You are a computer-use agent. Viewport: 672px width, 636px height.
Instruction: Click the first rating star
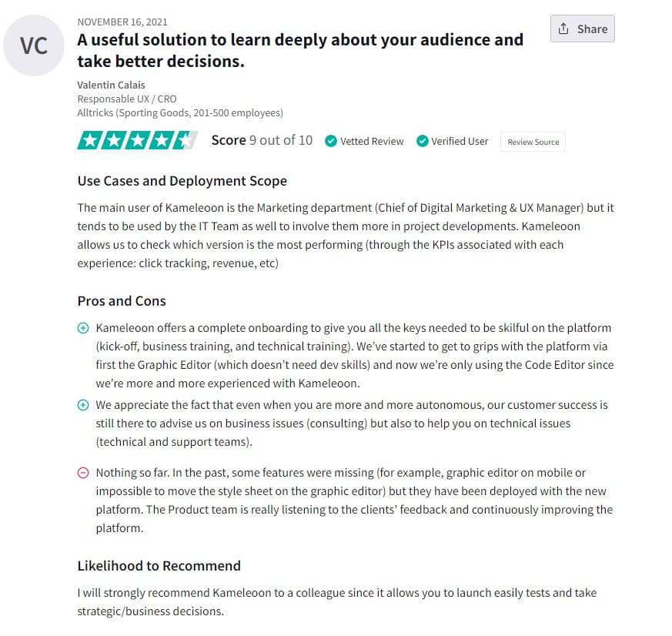[89, 140]
